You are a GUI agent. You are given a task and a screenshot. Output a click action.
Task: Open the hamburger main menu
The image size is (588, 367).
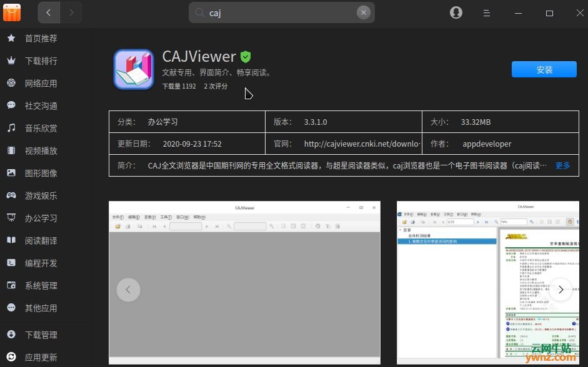(486, 13)
